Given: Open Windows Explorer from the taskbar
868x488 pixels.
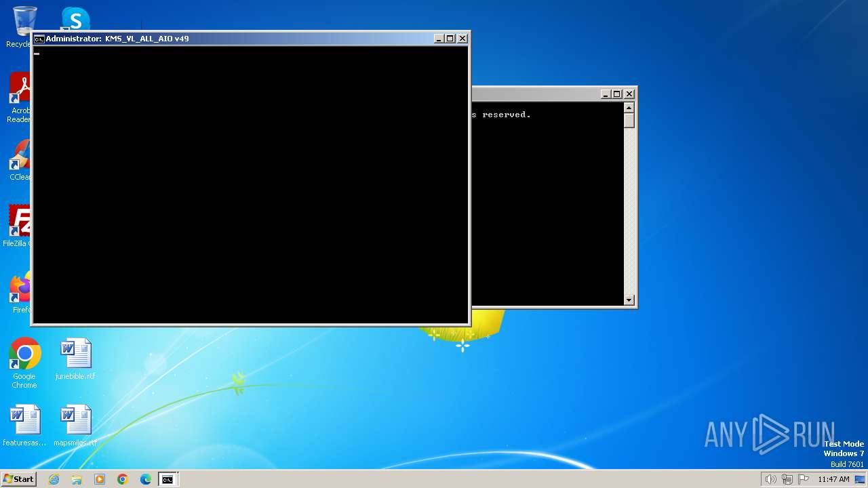Looking at the screenshot, I should [77, 479].
